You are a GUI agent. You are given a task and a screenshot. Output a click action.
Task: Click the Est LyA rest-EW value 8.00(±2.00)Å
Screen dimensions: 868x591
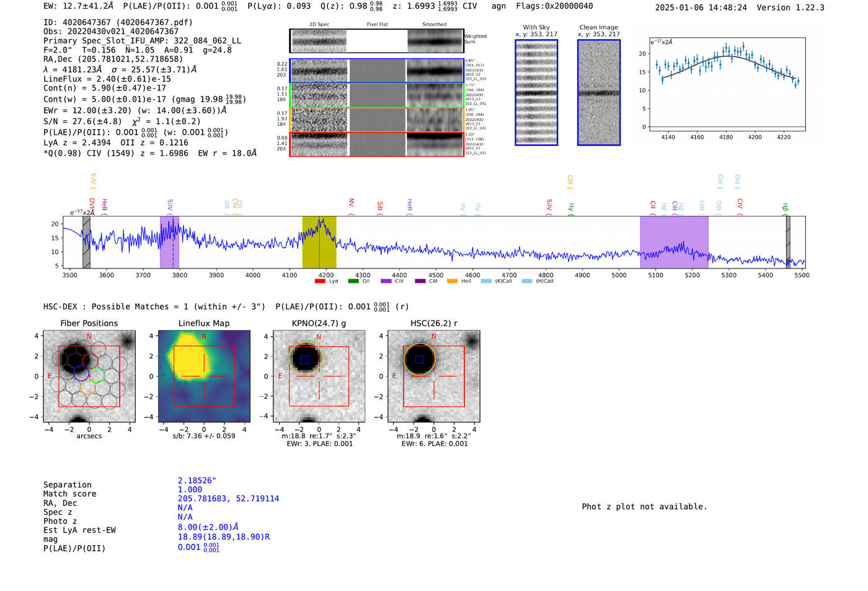coord(208,527)
